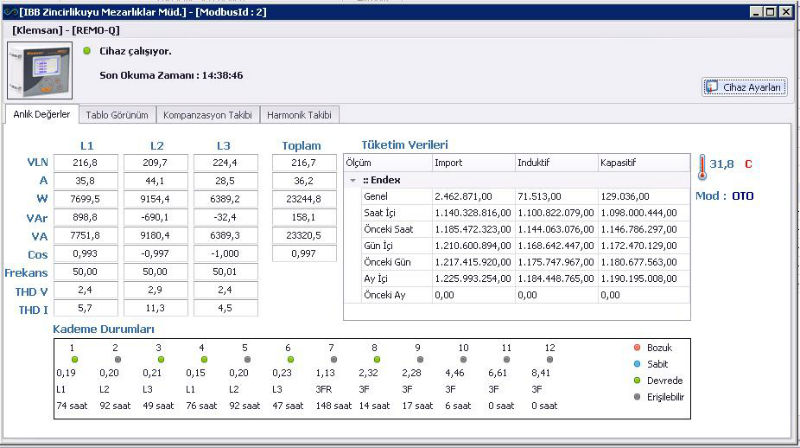This screenshot has height=448, width=800.
Task: Click the Cihaz Ayarları button
Action: [744, 87]
